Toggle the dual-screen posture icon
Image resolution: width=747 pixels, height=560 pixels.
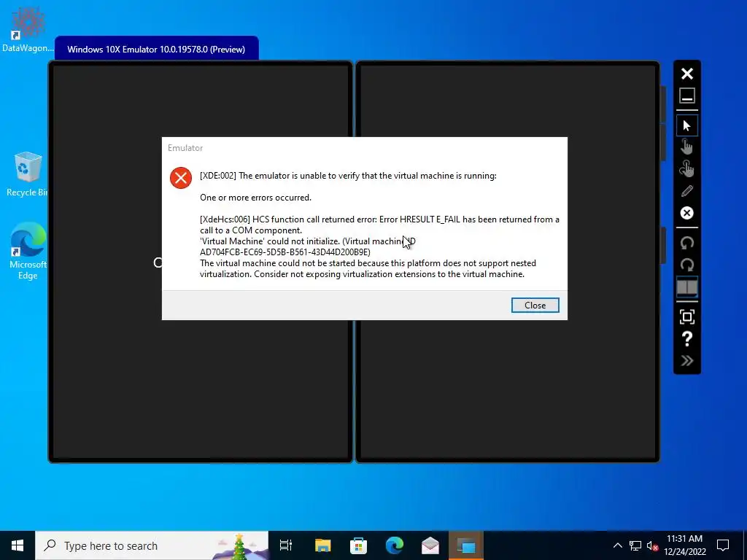[686, 287]
